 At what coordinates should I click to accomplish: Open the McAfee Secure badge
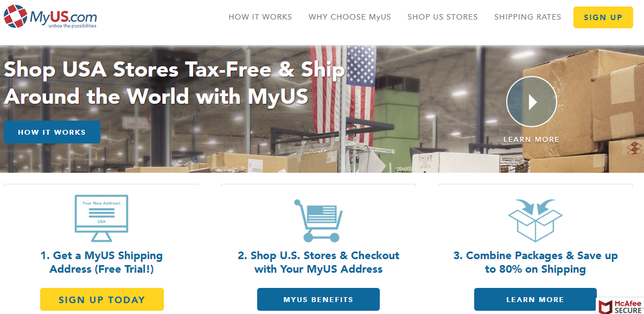[620, 306]
